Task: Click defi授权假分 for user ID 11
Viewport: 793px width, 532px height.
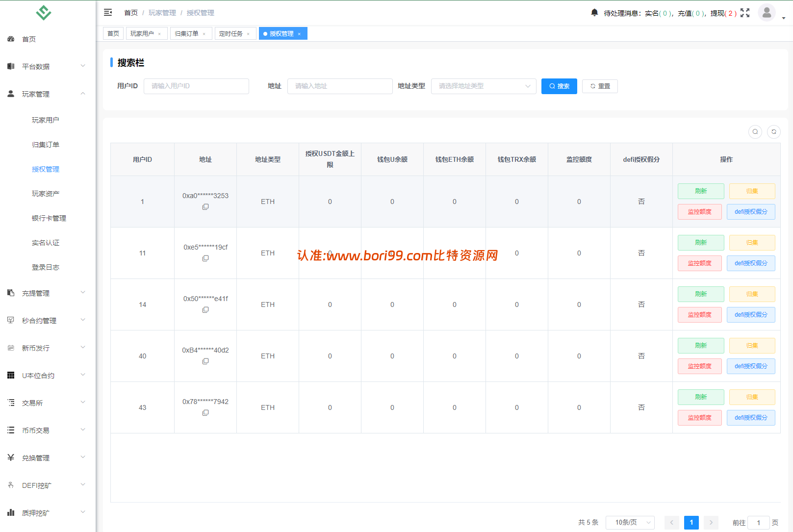Action: (751, 263)
